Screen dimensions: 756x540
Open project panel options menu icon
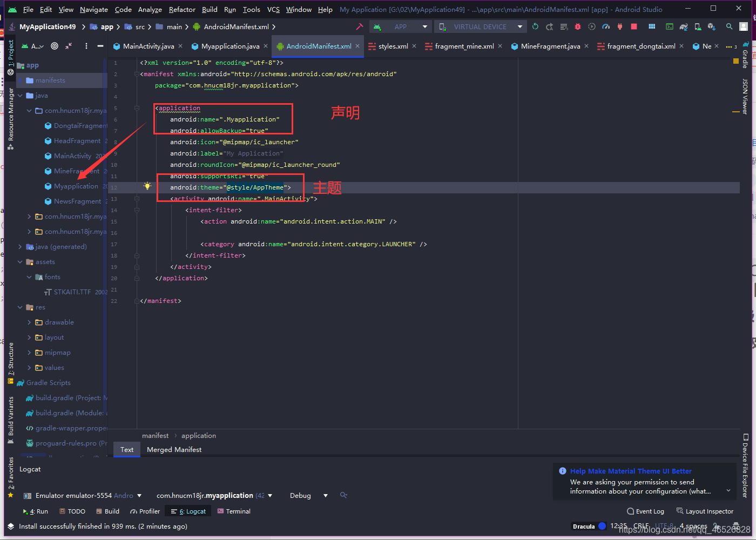(86, 46)
